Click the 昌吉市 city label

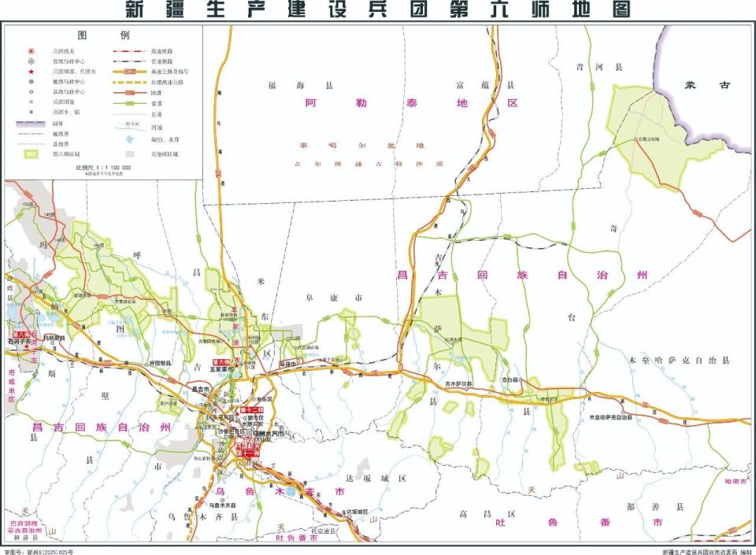(x=201, y=389)
